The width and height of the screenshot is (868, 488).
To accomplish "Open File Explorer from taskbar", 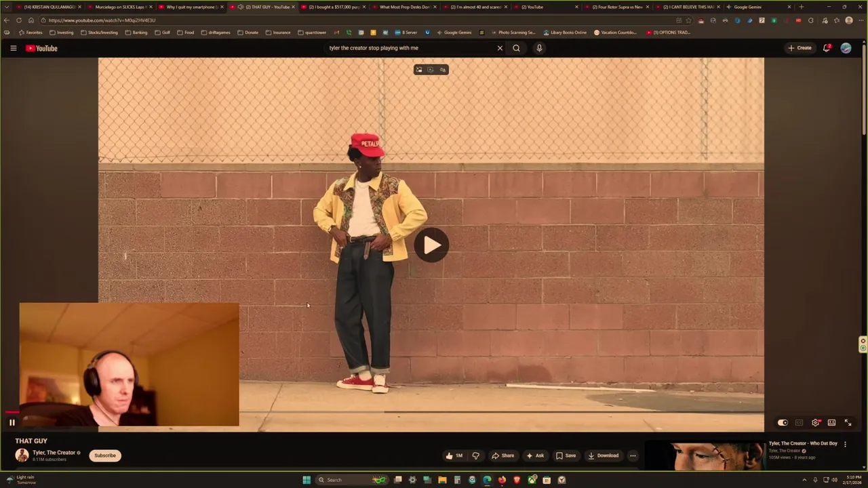I will [x=442, y=480].
